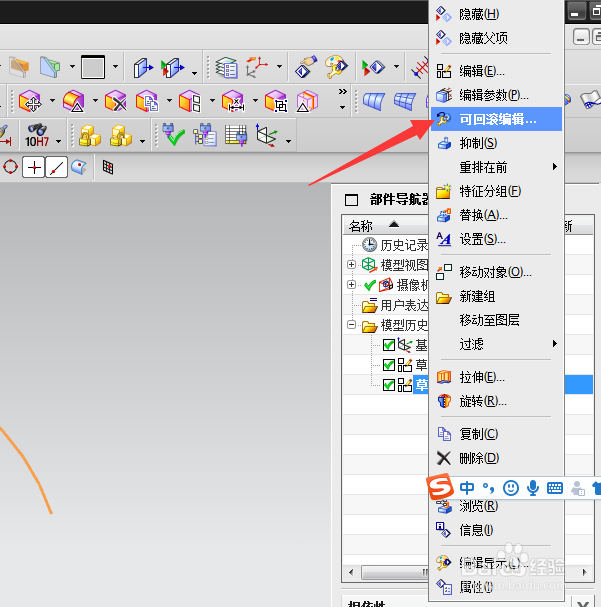Click the delete face cube icon with X

coord(116,101)
